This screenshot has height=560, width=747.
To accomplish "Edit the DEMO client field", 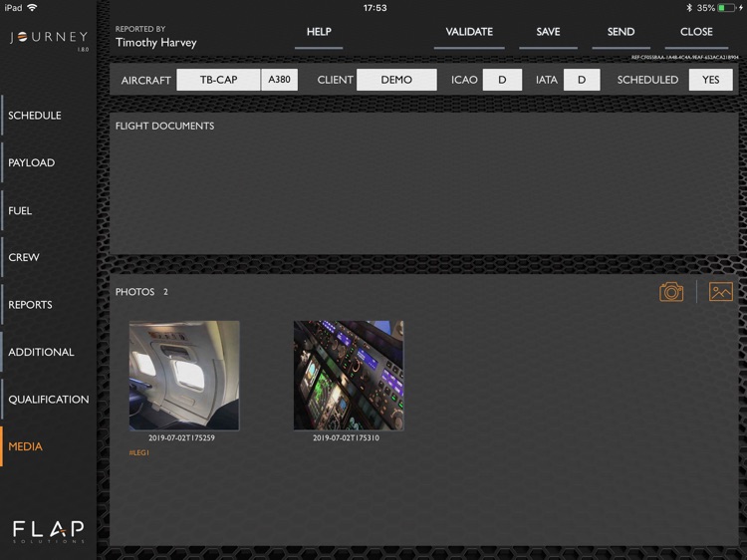I will pyautogui.click(x=396, y=80).
